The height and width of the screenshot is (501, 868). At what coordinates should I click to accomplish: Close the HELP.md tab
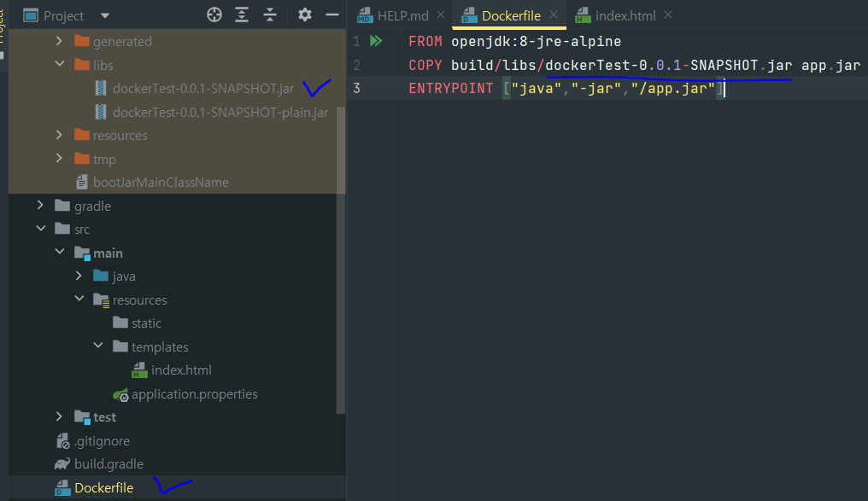441,15
